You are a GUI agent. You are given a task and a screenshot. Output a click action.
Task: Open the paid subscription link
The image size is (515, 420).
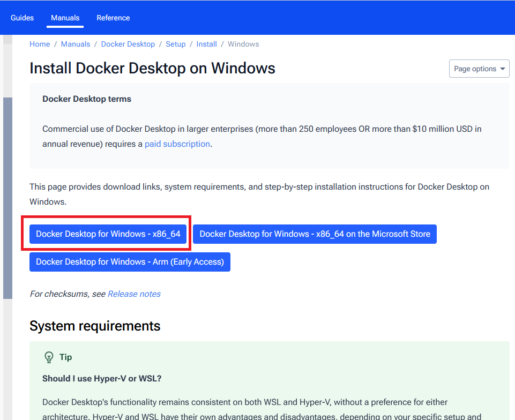(x=177, y=144)
